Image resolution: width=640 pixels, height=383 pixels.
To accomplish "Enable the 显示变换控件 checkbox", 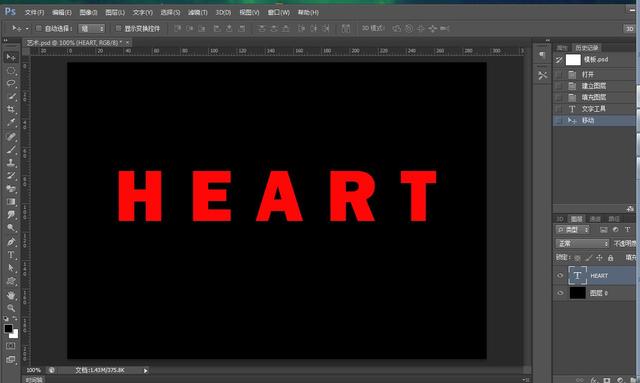I will click(118, 28).
